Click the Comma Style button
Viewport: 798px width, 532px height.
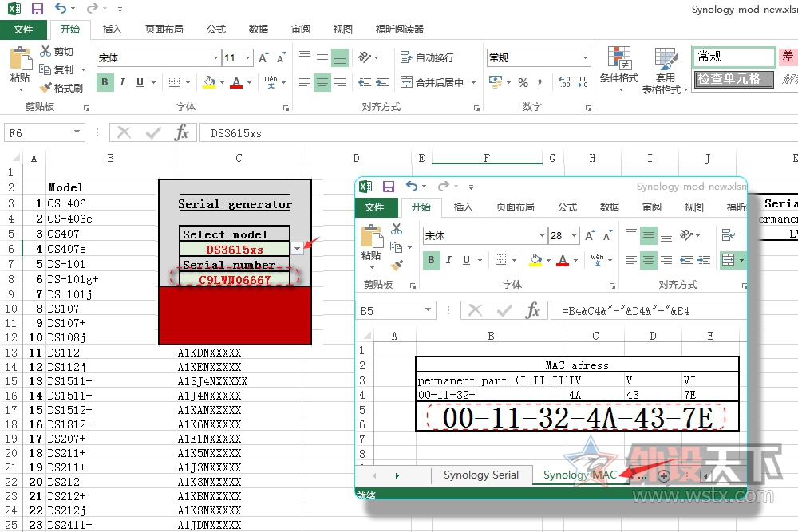(x=540, y=82)
